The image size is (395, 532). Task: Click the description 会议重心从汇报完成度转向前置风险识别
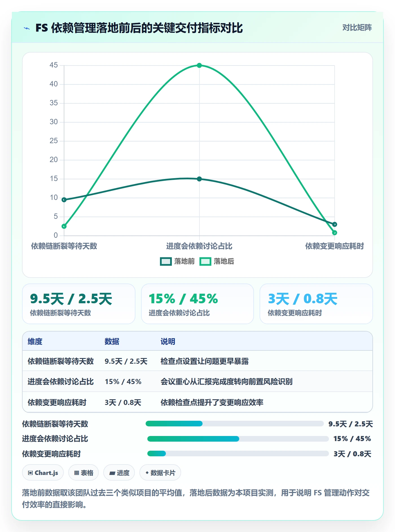(x=227, y=382)
